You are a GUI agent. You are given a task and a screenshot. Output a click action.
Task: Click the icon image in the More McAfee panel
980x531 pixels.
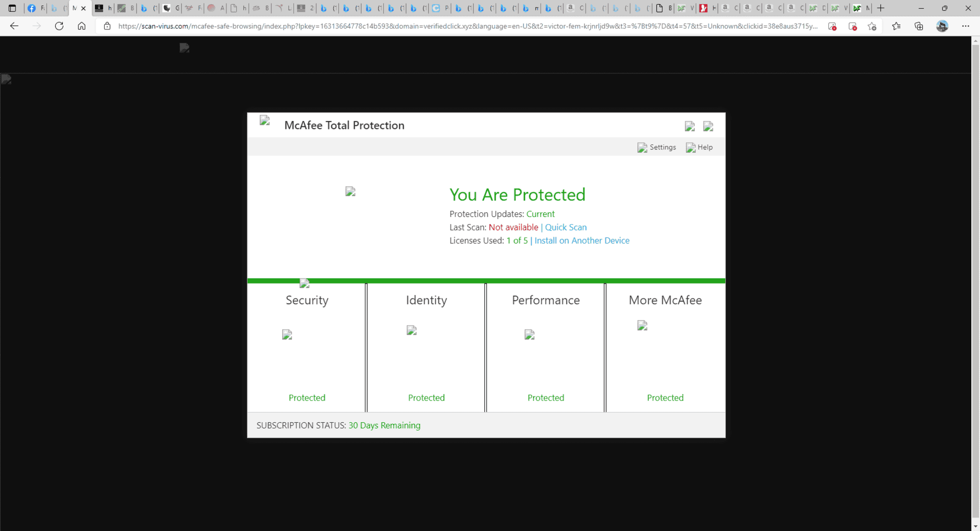pos(643,326)
